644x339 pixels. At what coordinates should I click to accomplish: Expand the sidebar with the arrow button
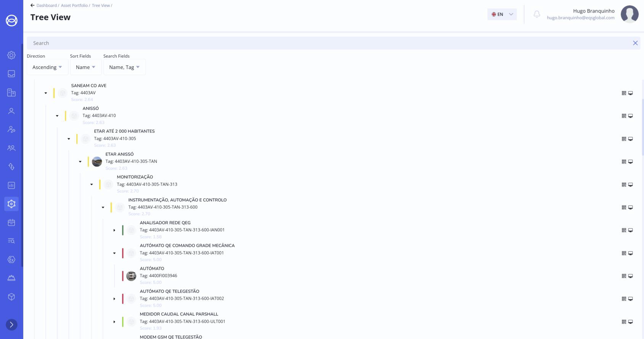11,325
